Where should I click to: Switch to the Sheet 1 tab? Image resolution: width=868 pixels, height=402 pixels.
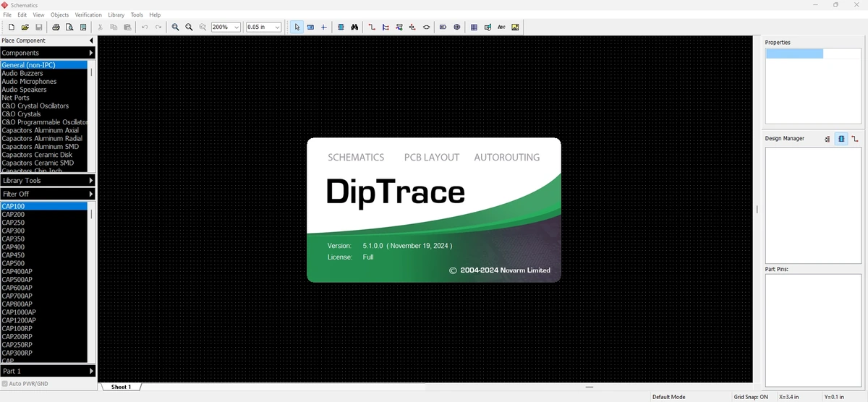click(121, 387)
